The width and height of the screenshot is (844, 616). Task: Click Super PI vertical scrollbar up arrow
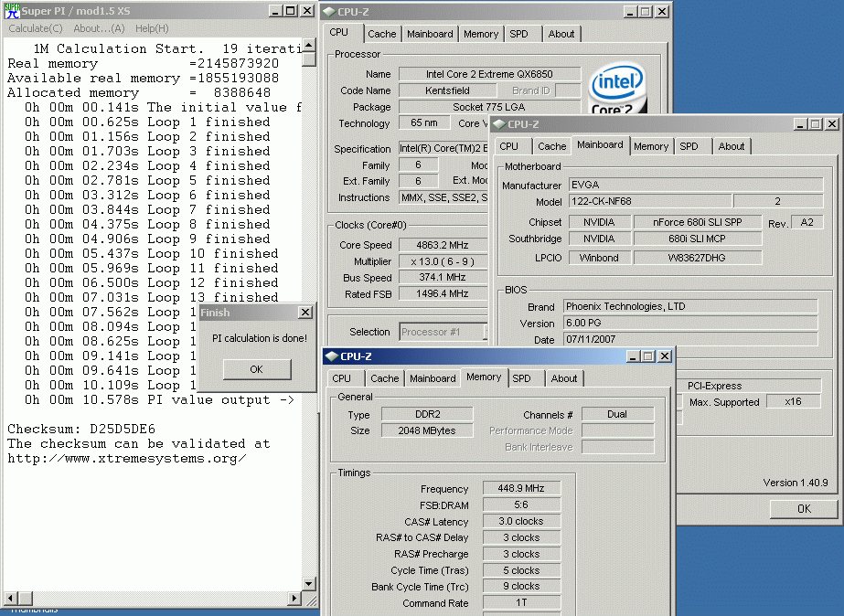(x=308, y=45)
